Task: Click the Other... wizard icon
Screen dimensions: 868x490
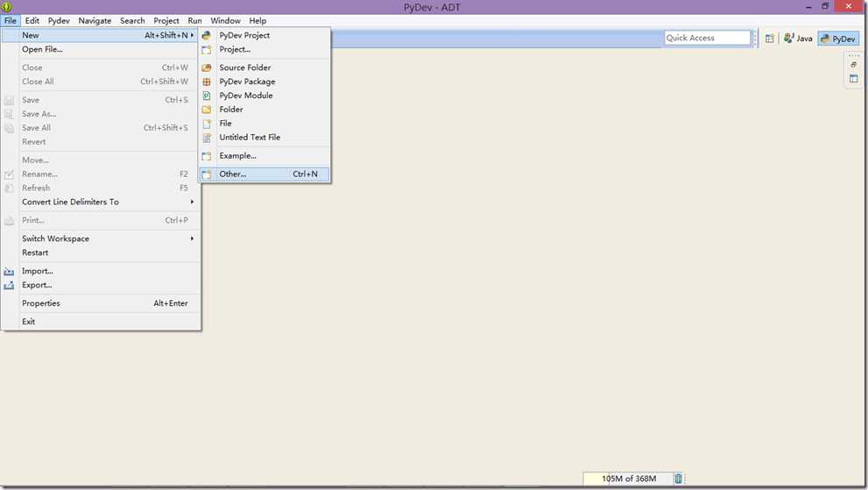Action: pos(207,174)
